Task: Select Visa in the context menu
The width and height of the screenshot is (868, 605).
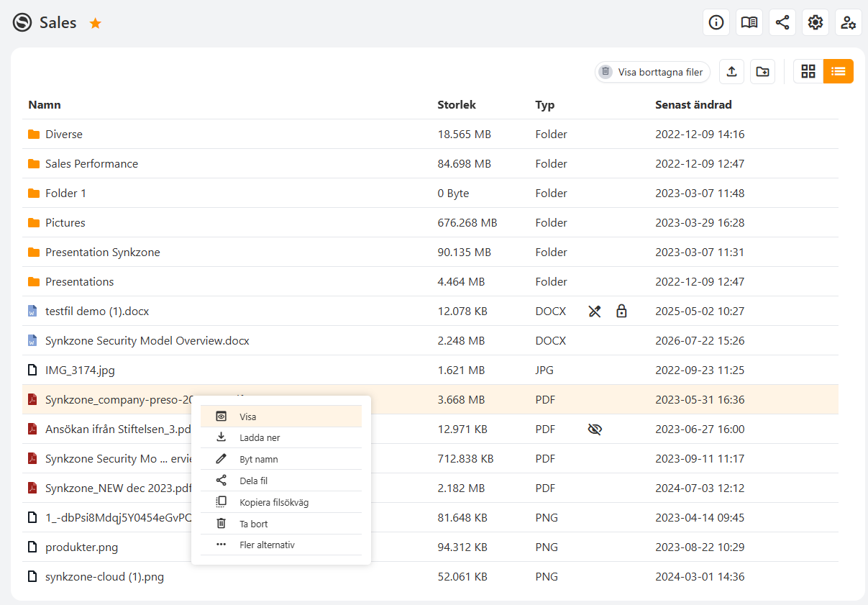Action: pyautogui.click(x=281, y=417)
